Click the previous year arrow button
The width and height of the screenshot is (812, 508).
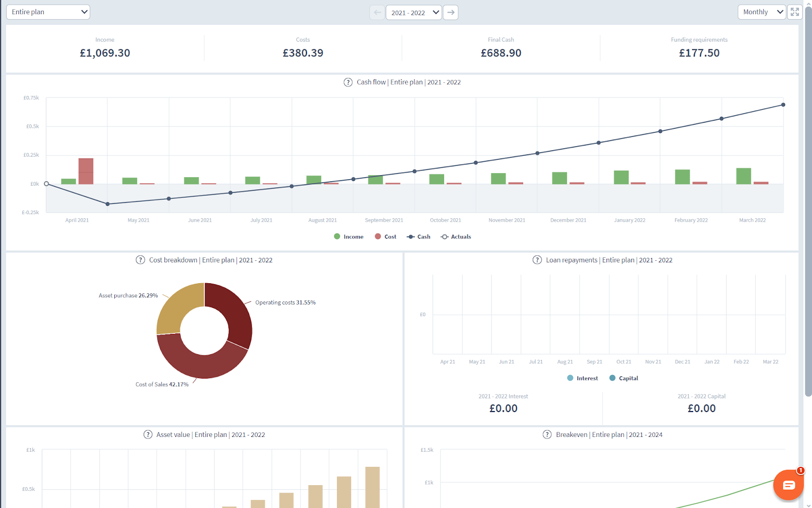pyautogui.click(x=377, y=12)
